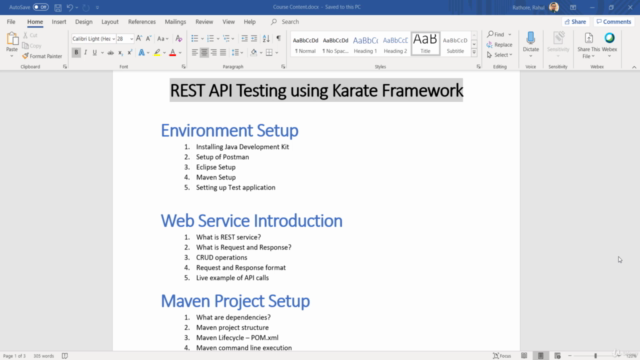Decrease paragraph indent
This screenshot has height=360, width=640.
click(244, 38)
